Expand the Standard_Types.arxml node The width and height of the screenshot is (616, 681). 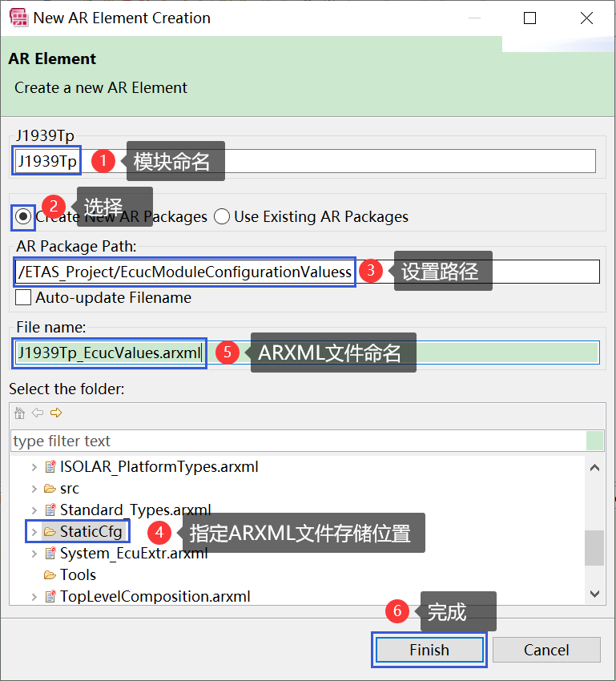point(34,510)
